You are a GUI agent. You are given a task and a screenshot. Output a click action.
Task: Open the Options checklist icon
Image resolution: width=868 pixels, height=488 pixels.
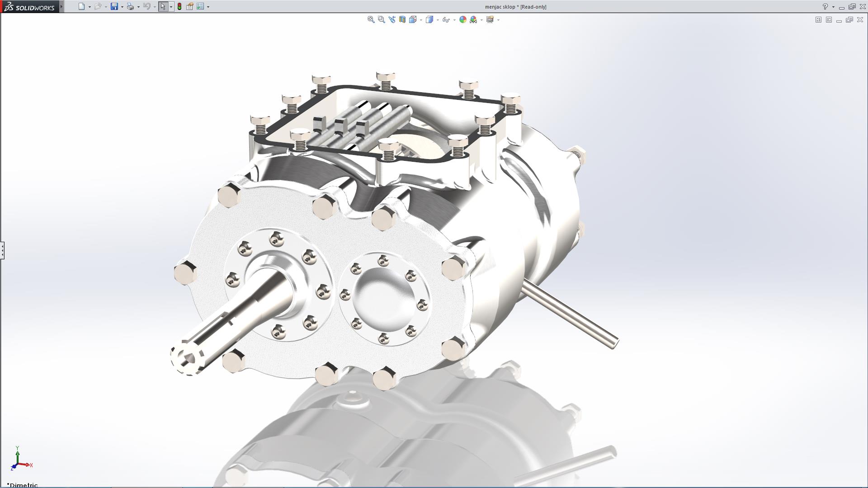point(200,6)
